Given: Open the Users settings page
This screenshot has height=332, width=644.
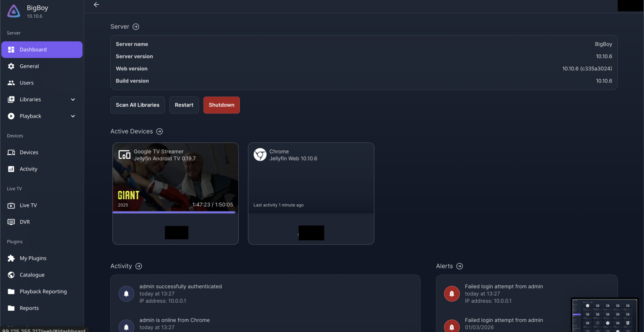Looking at the screenshot, I should coord(27,83).
